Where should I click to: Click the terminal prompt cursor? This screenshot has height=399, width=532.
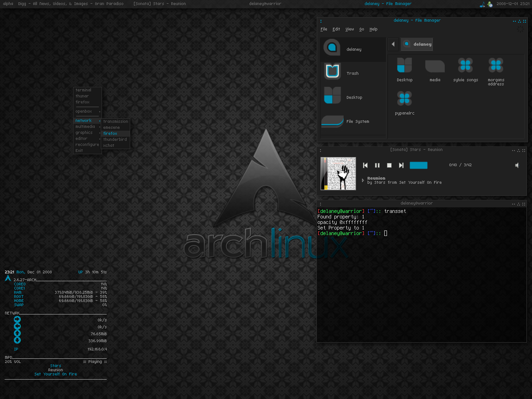tap(386, 233)
